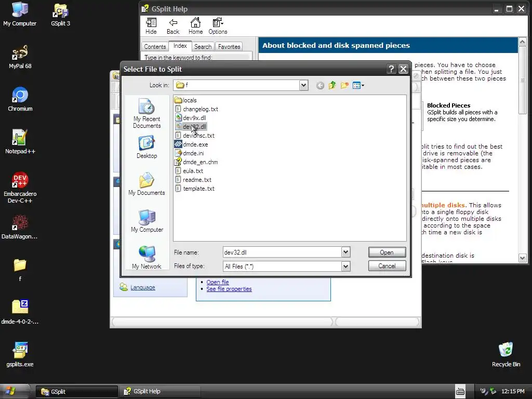
Task: Open DataWagon desktop shortcut
Action: click(20, 227)
